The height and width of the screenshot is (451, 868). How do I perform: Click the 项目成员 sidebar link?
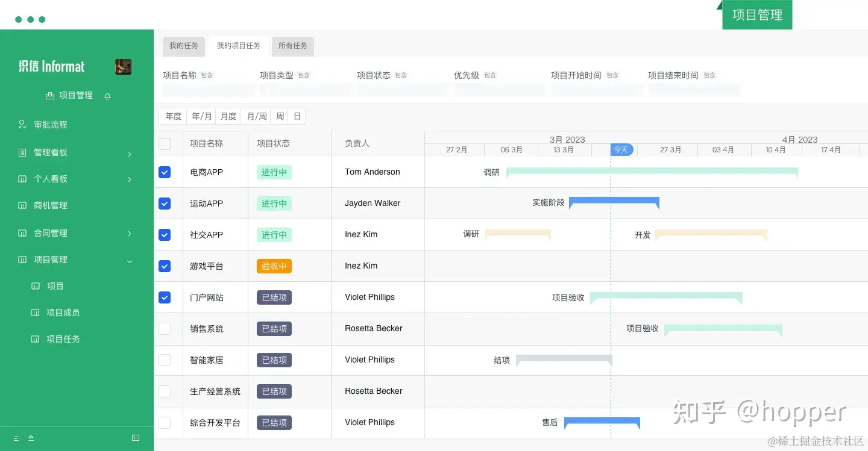(63, 313)
